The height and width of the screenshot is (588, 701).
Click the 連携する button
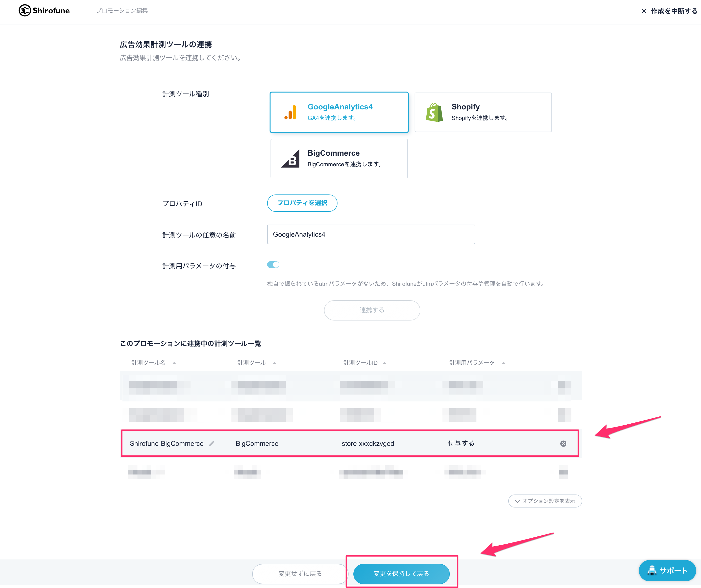372,310
